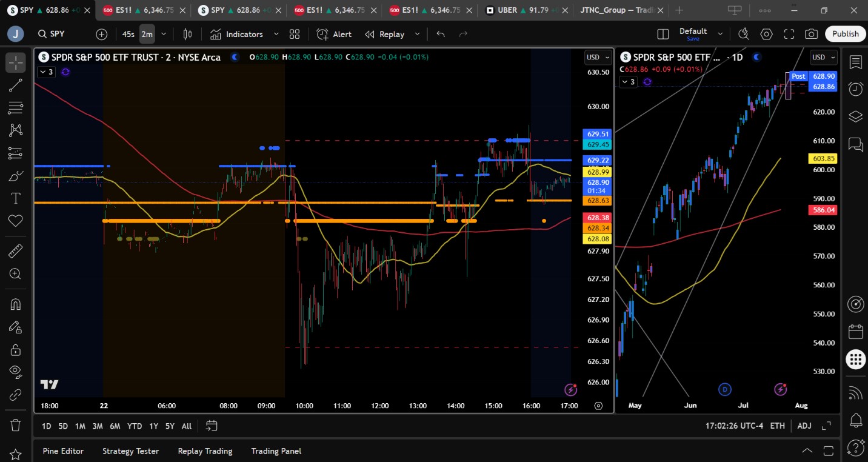
Task: Open USD currency dropdown on daily chart
Action: pos(824,58)
